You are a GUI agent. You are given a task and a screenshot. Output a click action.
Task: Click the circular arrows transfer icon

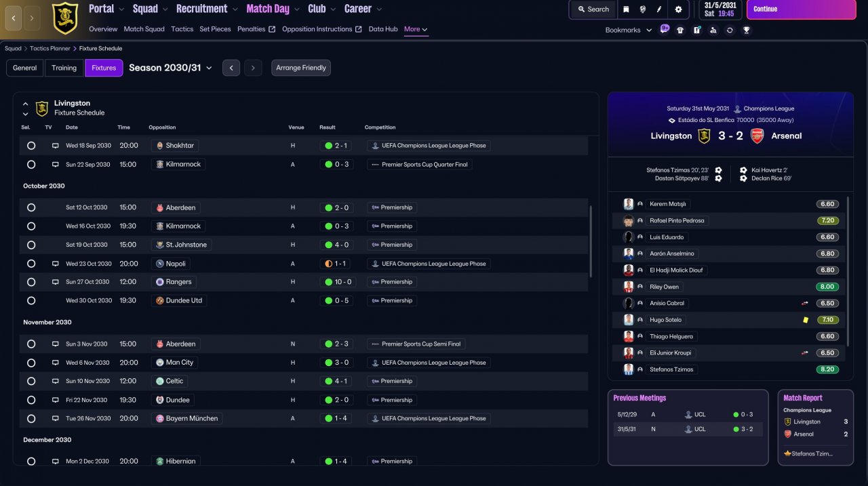[x=730, y=30]
